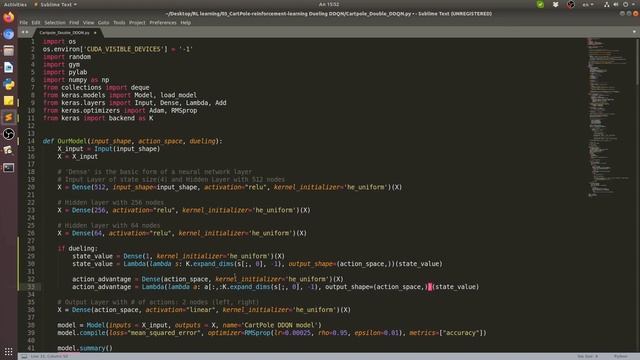The width and height of the screenshot is (640, 360).
Task: Click the 'def OurModel' definition line
Action: [133, 141]
